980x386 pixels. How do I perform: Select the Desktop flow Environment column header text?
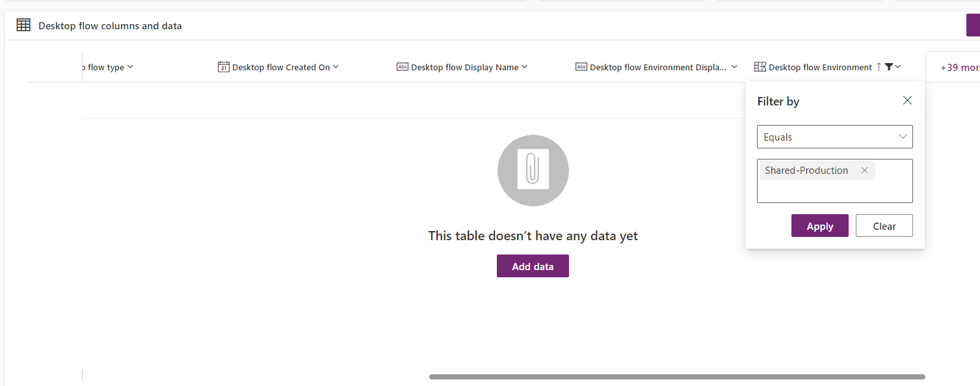click(820, 67)
